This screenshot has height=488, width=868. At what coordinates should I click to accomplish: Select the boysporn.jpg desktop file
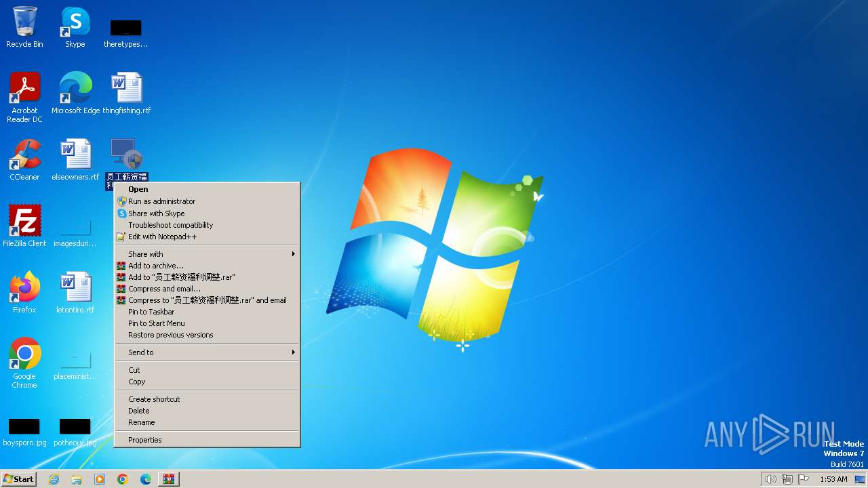click(x=24, y=432)
